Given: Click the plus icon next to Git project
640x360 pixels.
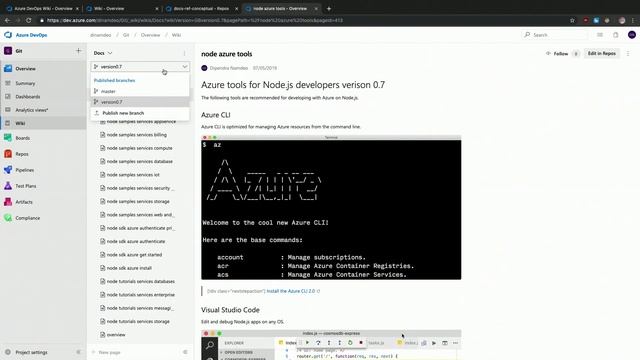Looking at the screenshot, I should (x=78, y=51).
